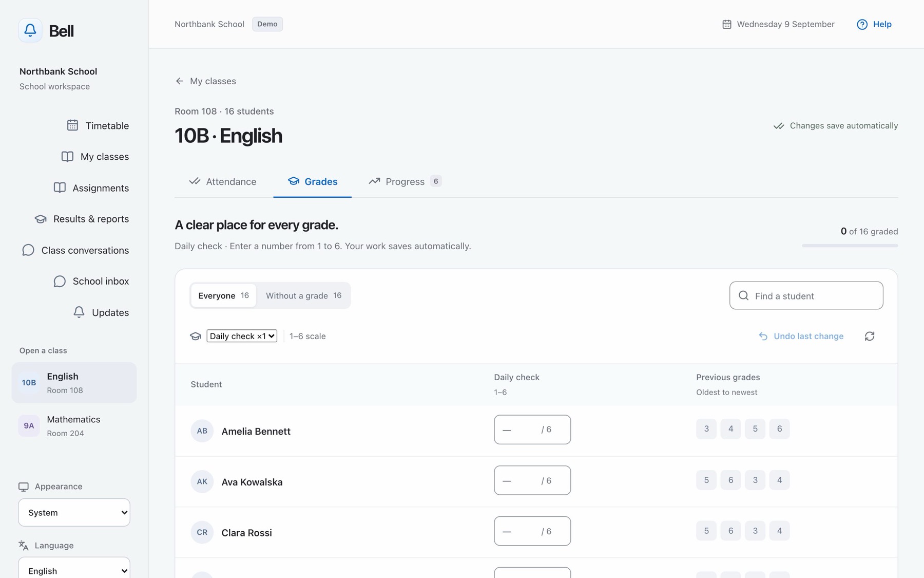Click Ava Kowalska's grade input
924x578 pixels.
532,480
